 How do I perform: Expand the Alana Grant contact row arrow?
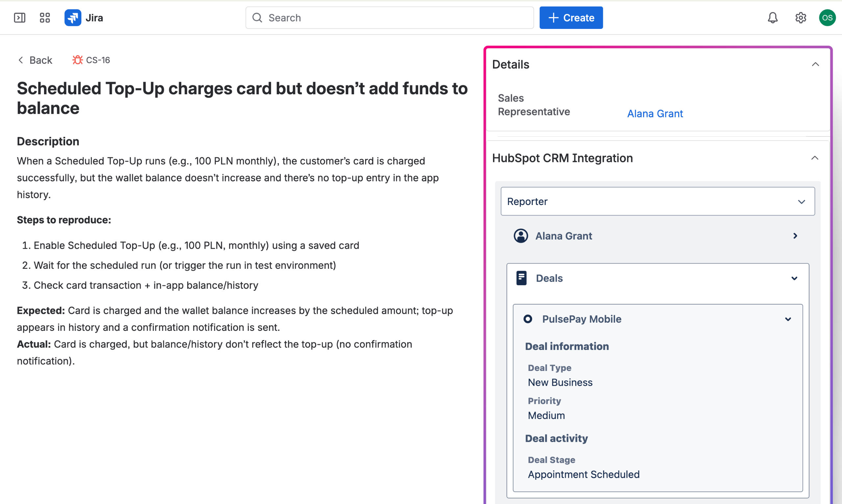click(x=795, y=236)
